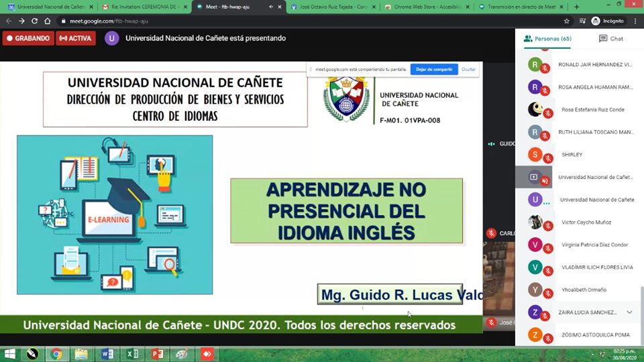Click the E-LEARNING illustration on slide
The height and width of the screenshot is (362, 644).
coord(115,215)
